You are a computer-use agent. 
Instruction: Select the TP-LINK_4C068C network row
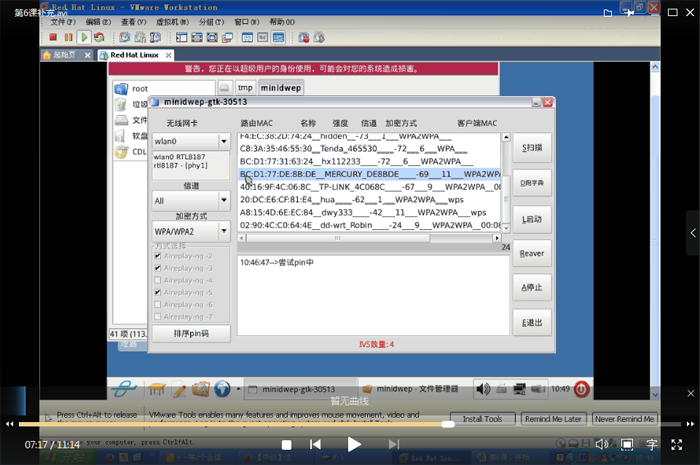[369, 187]
